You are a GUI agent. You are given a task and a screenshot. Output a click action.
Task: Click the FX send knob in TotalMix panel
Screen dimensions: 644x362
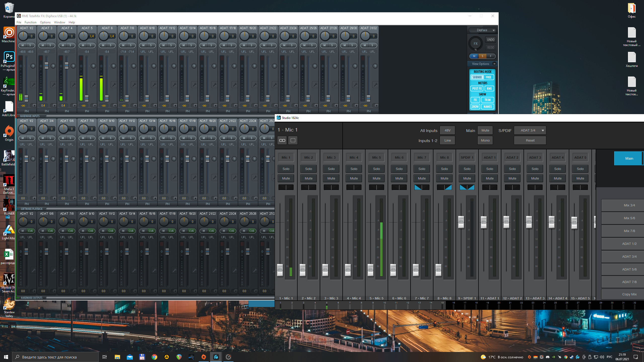(x=475, y=43)
